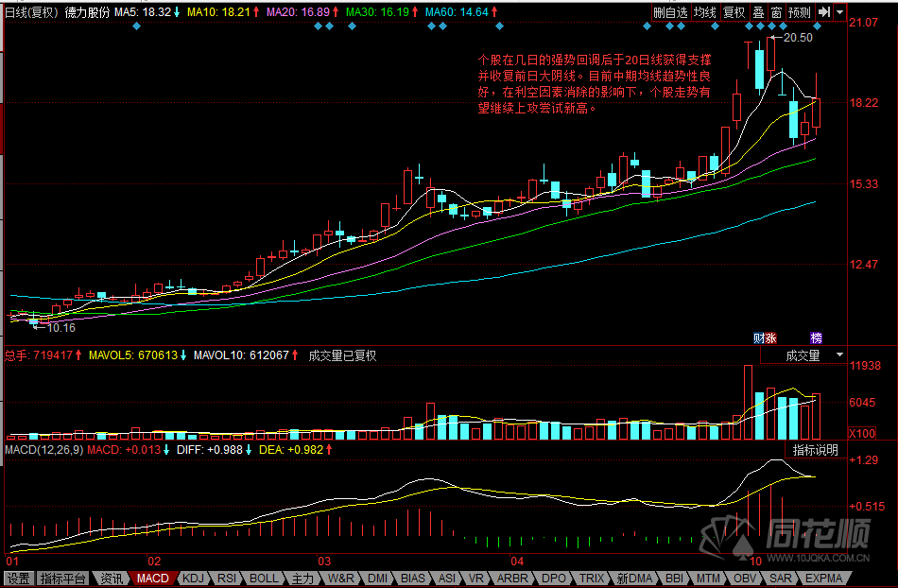Click the 删自选 button

tap(670, 12)
